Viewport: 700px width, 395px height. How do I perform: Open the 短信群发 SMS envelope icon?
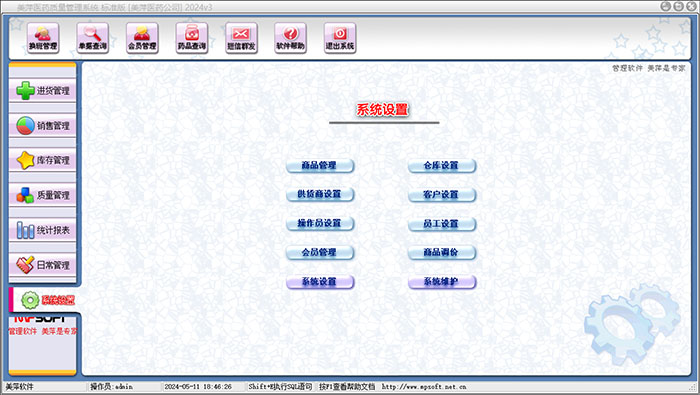241,38
